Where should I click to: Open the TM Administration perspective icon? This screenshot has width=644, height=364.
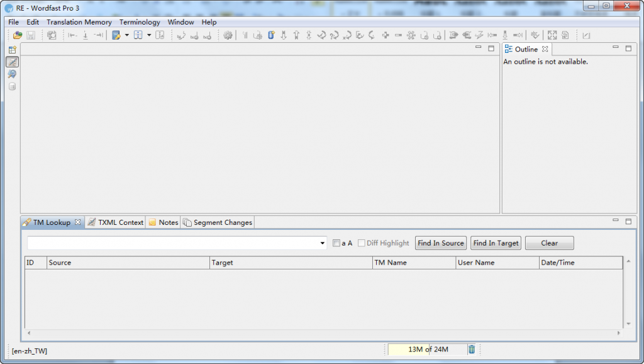point(13,86)
